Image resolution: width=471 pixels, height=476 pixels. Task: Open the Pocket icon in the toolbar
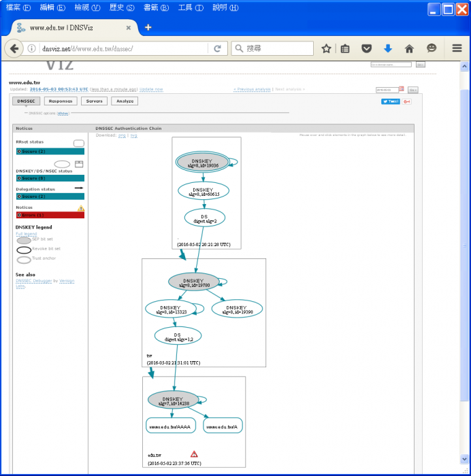tap(366, 48)
